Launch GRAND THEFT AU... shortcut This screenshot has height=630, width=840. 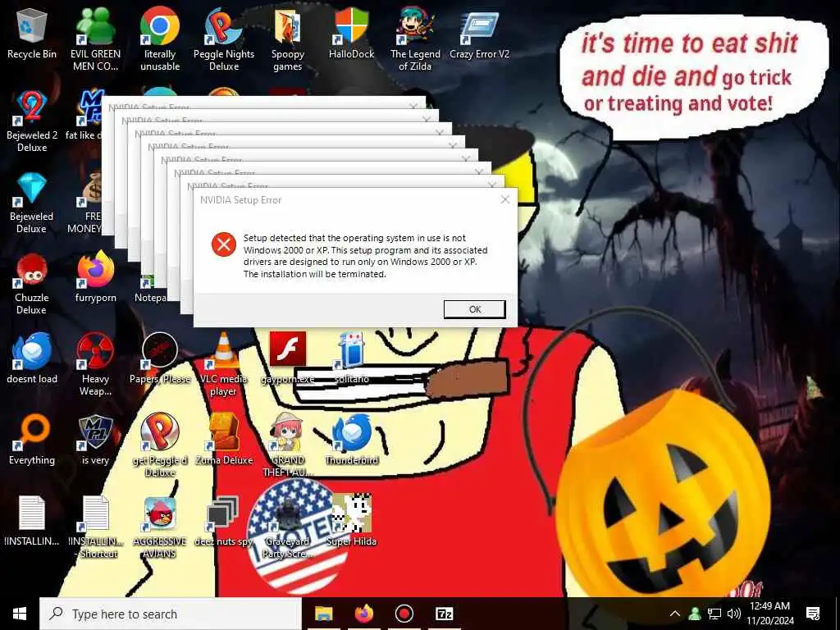click(288, 445)
